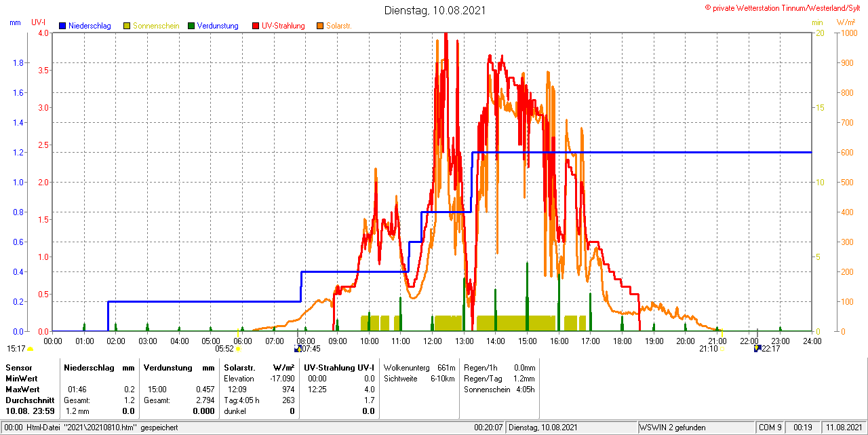Click the 00:20:07 status bar time
Screen dimensions: 868x435
coord(488,428)
